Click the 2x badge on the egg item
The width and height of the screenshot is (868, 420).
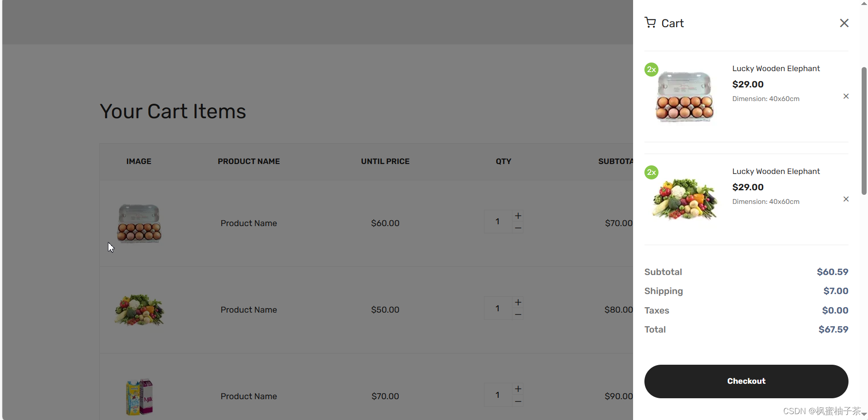click(651, 69)
